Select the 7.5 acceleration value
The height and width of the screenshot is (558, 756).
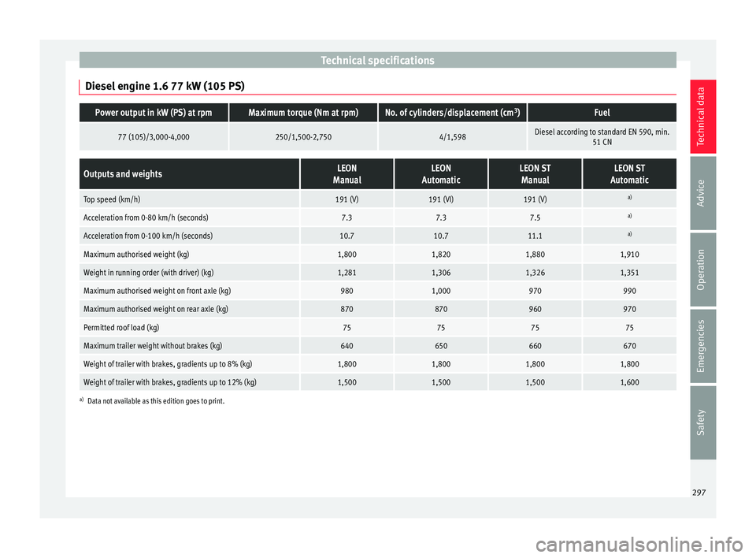coord(535,218)
